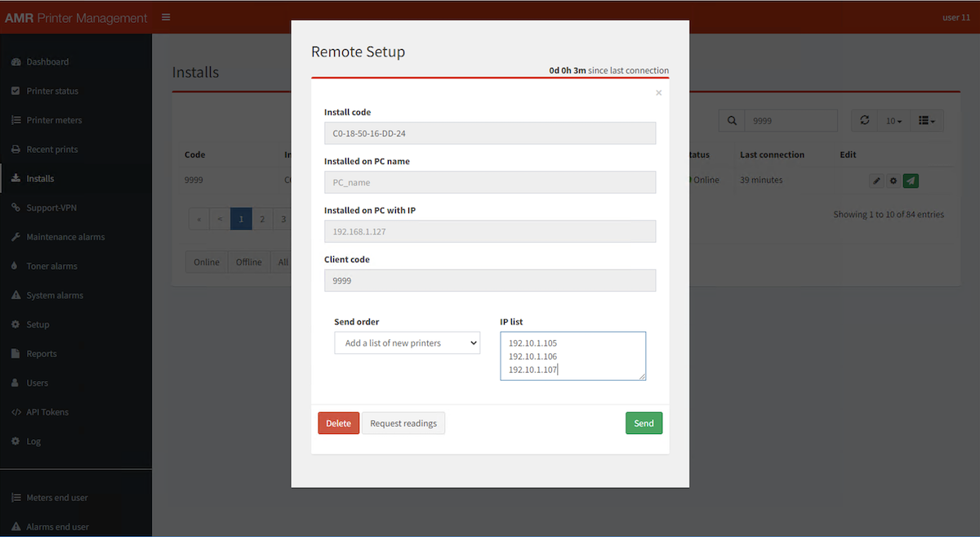
Task: Click the gear settings icon in row
Action: tap(893, 181)
